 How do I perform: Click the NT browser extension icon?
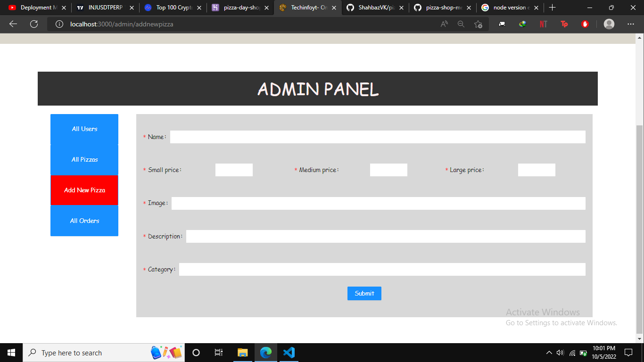click(x=543, y=24)
